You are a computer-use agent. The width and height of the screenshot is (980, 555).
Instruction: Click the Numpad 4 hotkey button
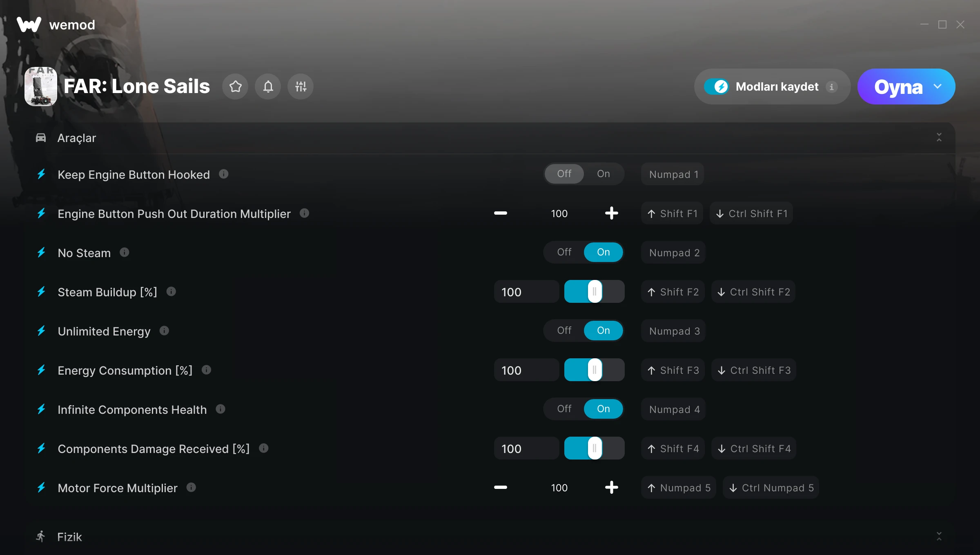click(x=674, y=409)
